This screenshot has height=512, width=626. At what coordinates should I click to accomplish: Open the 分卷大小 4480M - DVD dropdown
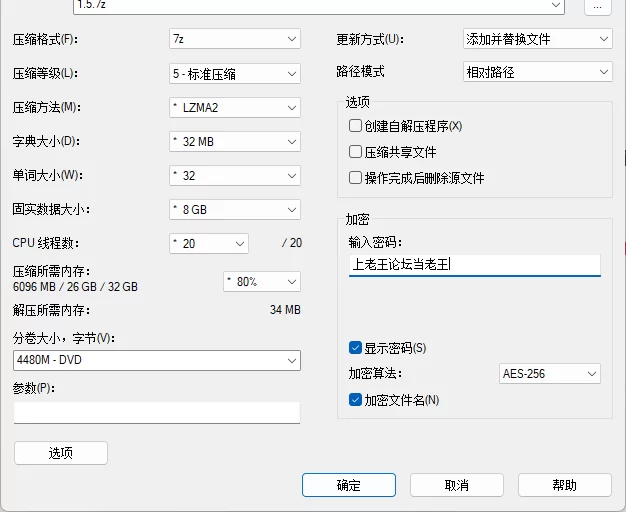pyautogui.click(x=157, y=359)
